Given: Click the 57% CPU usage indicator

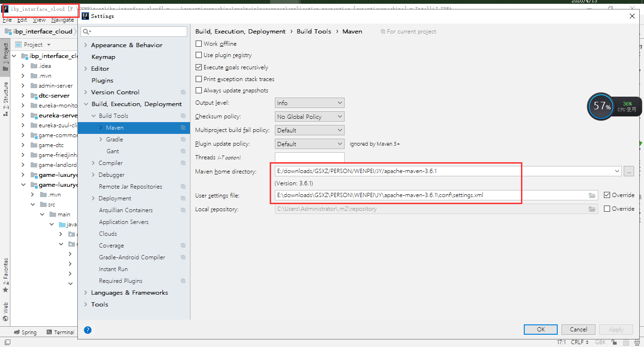Looking at the screenshot, I should (600, 107).
